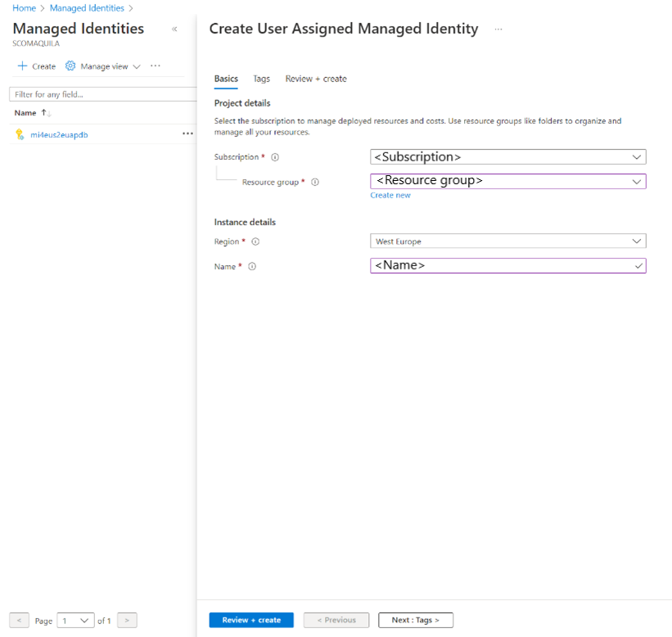Switch to the Tags tab

[x=261, y=79]
